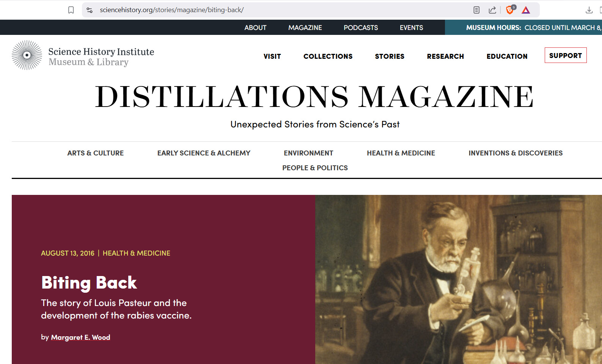The height and width of the screenshot is (364, 602).
Task: Click the share page icon
Action: tap(492, 10)
